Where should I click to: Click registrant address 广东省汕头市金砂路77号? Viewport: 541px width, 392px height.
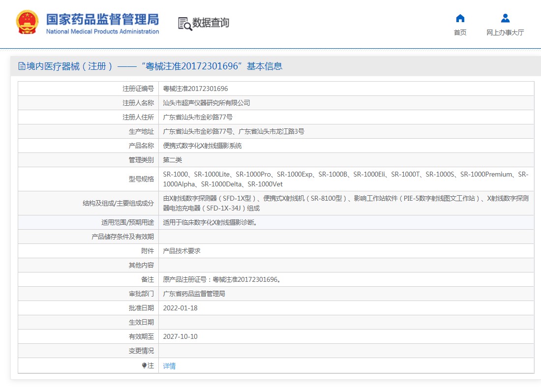198,118
